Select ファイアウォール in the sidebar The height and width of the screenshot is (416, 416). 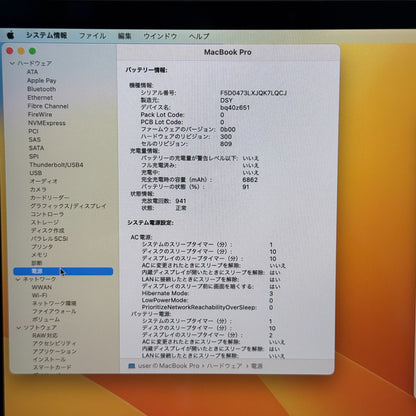[x=54, y=311]
